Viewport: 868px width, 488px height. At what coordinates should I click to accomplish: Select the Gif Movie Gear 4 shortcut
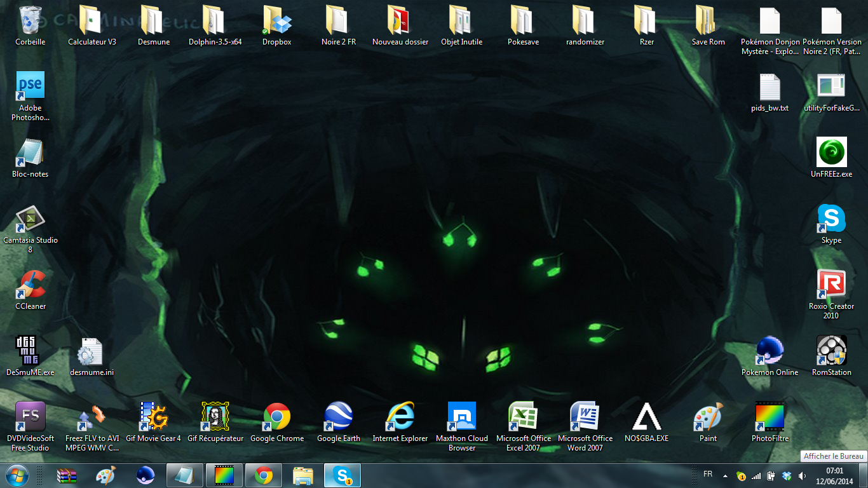(154, 422)
